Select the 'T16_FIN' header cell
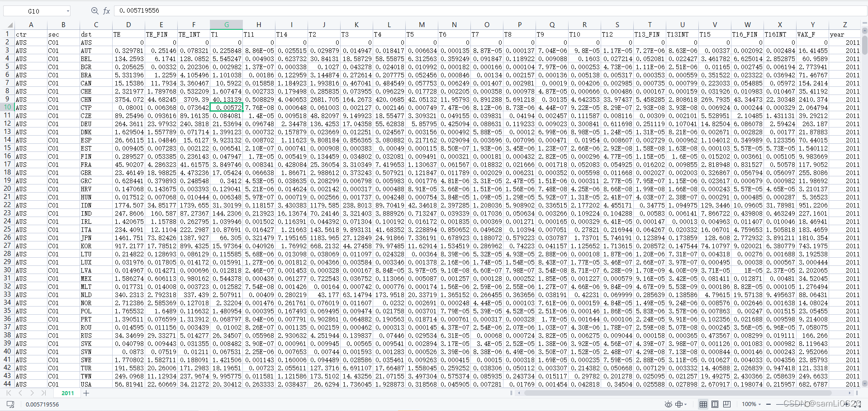868x411 pixels. coord(747,34)
